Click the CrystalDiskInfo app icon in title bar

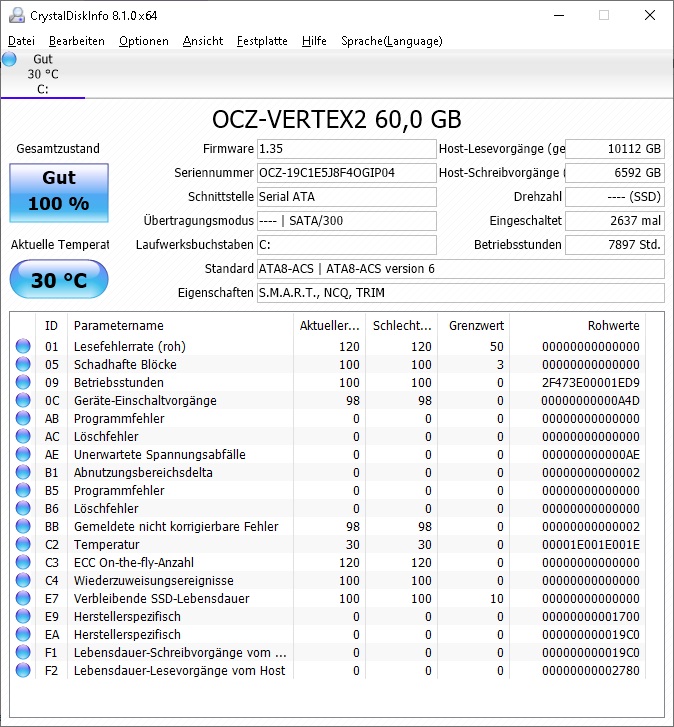(17, 15)
